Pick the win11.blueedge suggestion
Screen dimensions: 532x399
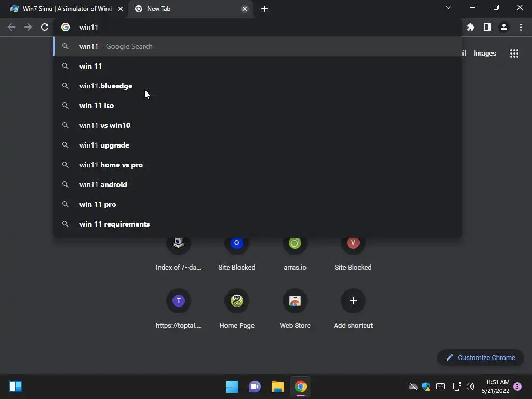[x=258, y=86]
